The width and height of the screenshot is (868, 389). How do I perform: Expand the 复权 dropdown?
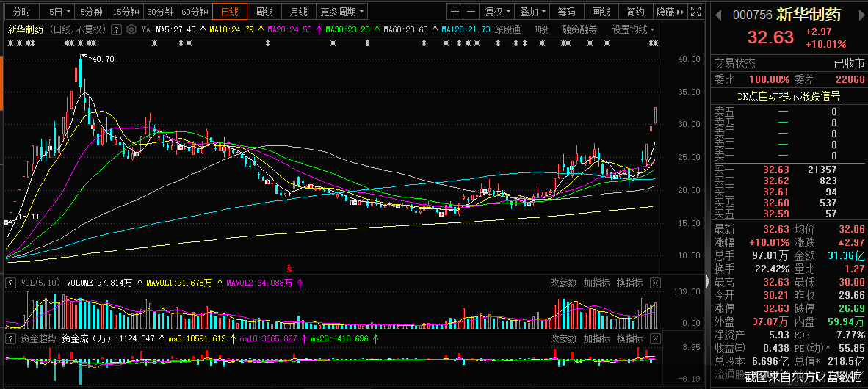pyautogui.click(x=499, y=12)
